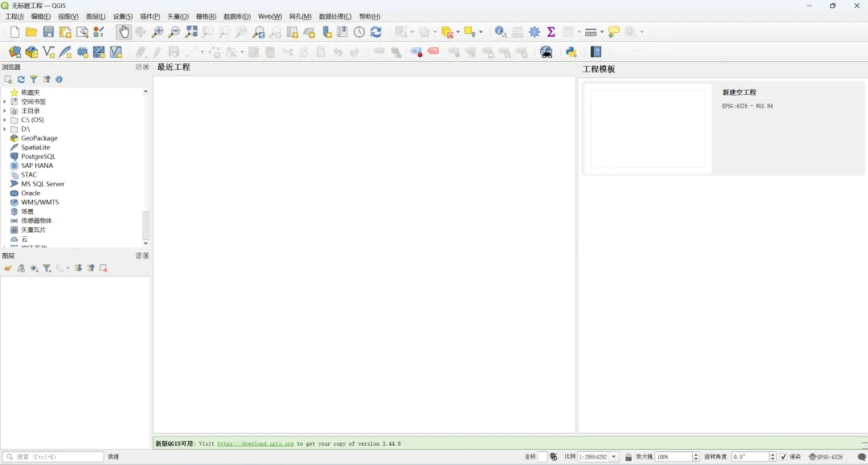Open the measure tool dropdown arrow

[602, 32]
